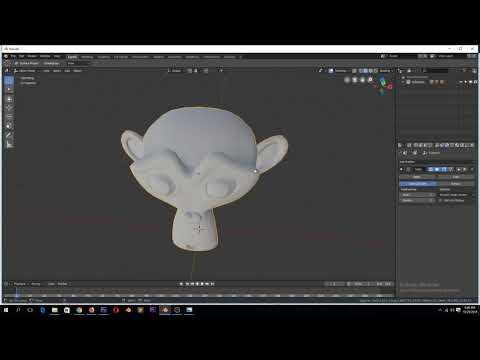Open the Object Mode dropdown

pos(27,71)
